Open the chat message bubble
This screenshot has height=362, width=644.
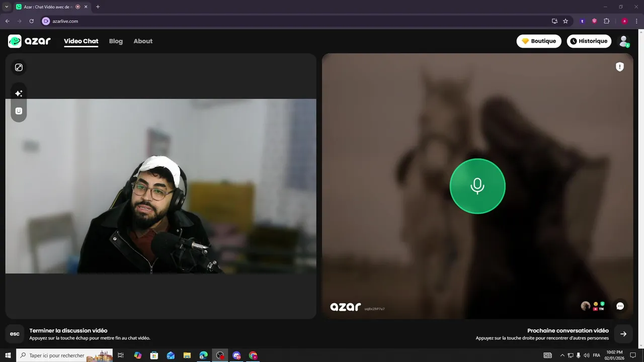point(620,306)
